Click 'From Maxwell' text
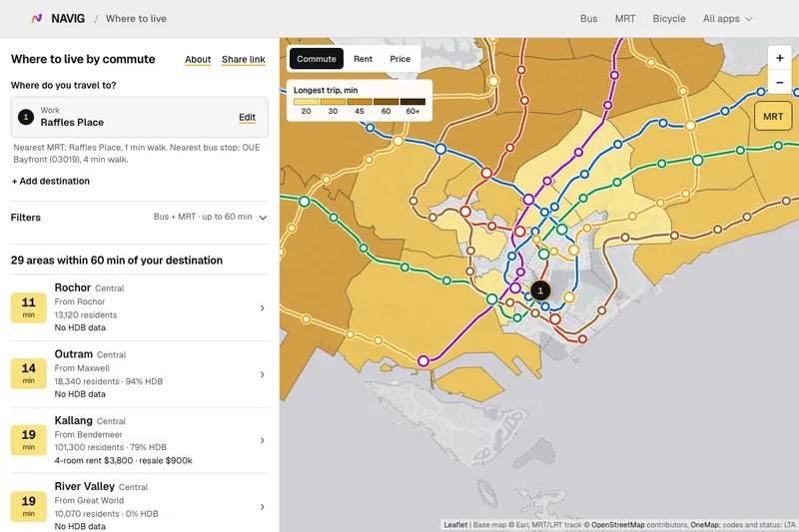 pyautogui.click(x=82, y=368)
